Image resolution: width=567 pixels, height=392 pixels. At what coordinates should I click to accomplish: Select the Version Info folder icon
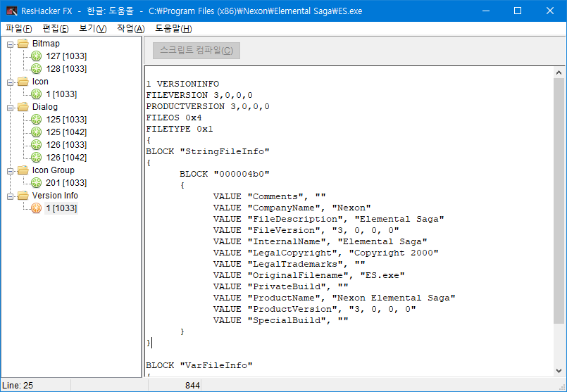coord(23,196)
